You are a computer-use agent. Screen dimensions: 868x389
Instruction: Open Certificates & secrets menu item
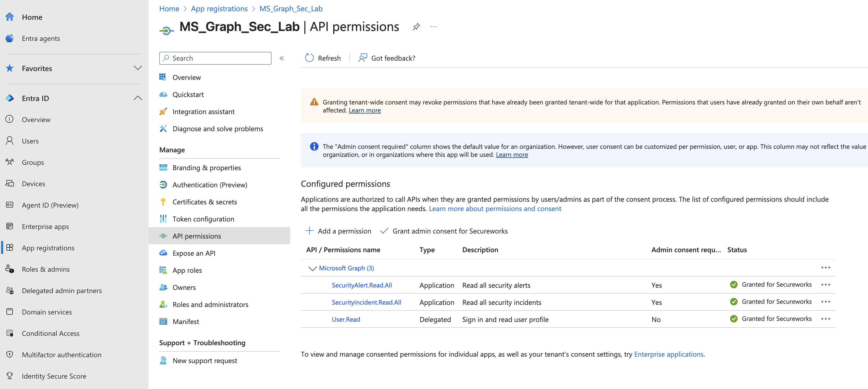[x=204, y=202]
